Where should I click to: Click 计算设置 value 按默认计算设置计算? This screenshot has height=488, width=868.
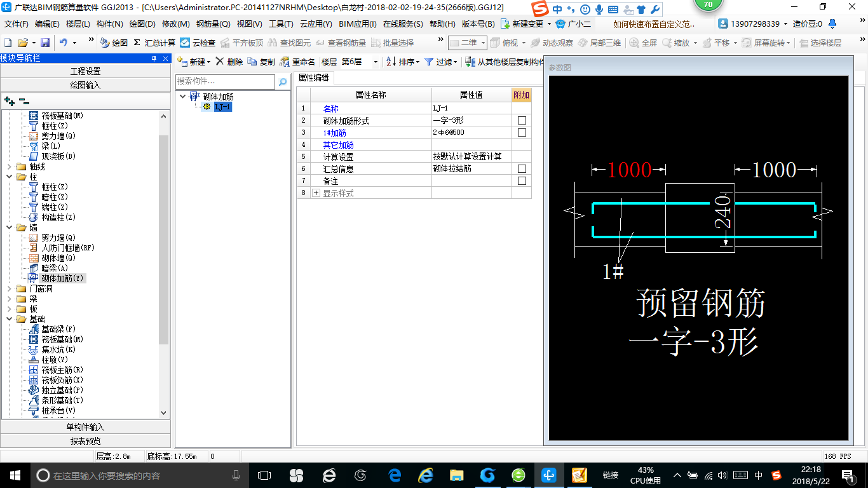(x=471, y=156)
